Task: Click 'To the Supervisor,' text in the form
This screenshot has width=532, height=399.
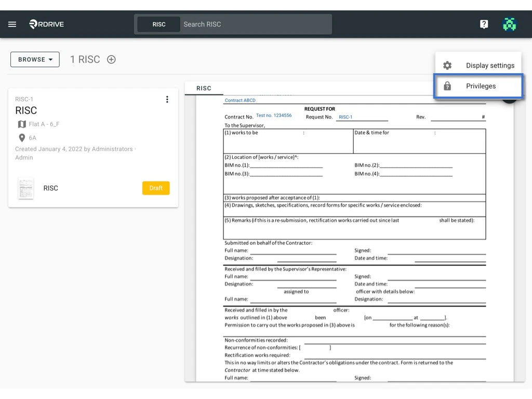Action: coord(245,126)
